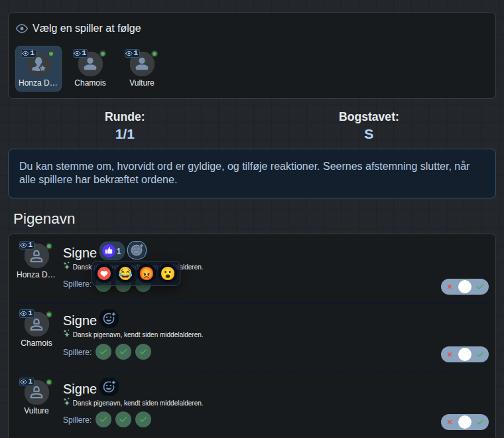Click the 'Pigenavn' category heading
Screen dimensions: 504x438
[x=44, y=219]
